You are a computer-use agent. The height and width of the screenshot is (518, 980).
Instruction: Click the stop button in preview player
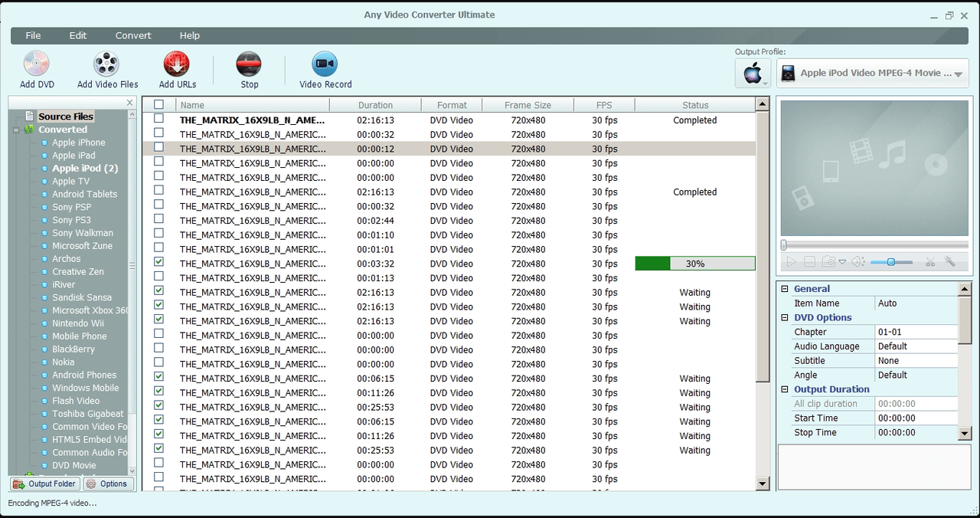click(809, 262)
